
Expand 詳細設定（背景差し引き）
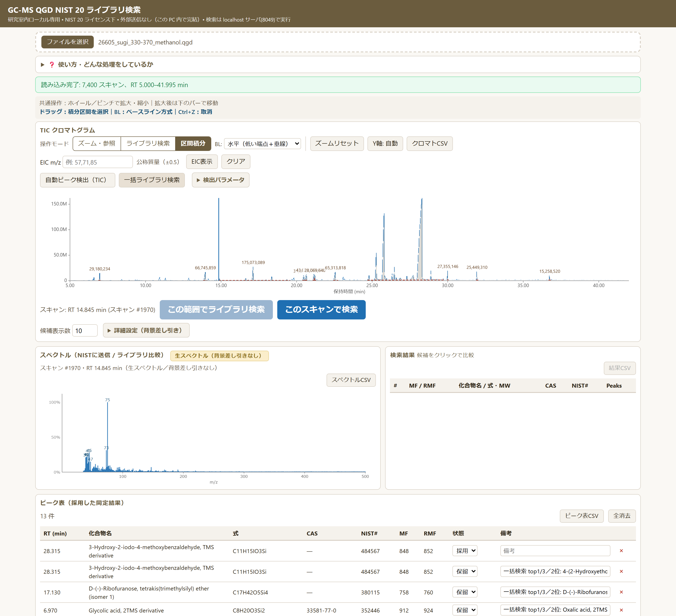(x=146, y=330)
